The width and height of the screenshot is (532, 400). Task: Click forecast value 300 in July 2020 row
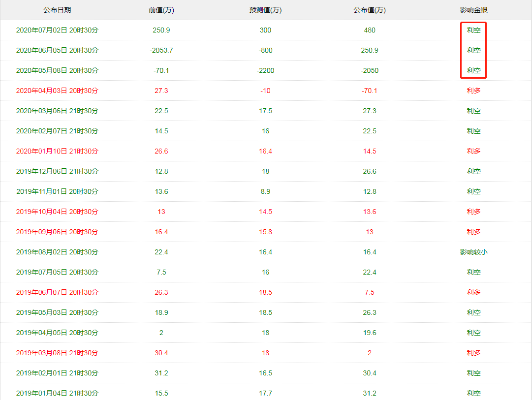(265, 30)
